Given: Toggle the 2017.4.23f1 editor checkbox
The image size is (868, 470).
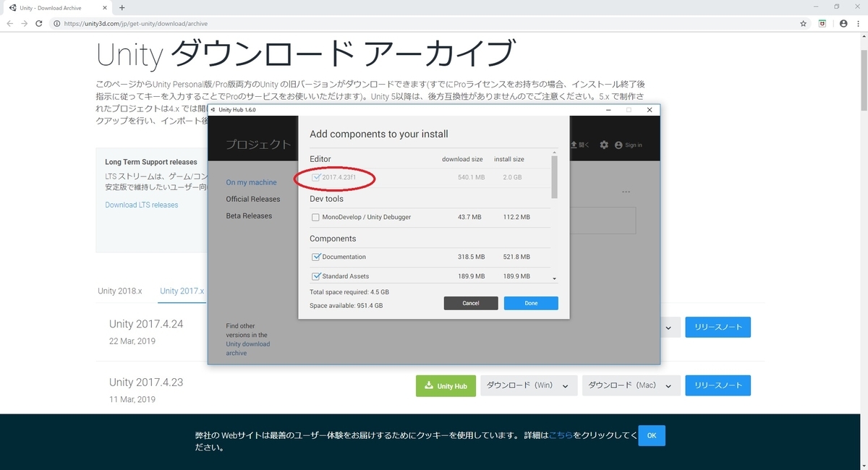Looking at the screenshot, I should [316, 177].
